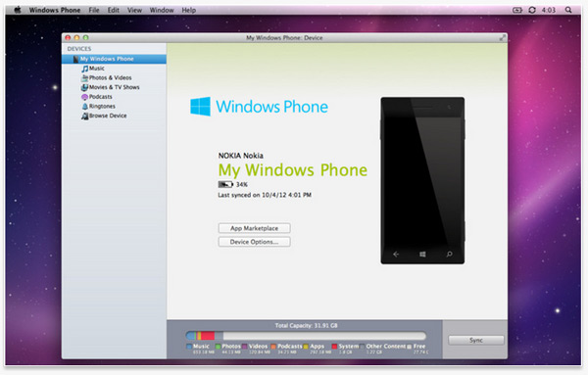588x375 pixels.
Task: Click the orange Podcasts legend swatch
Action: 273,347
